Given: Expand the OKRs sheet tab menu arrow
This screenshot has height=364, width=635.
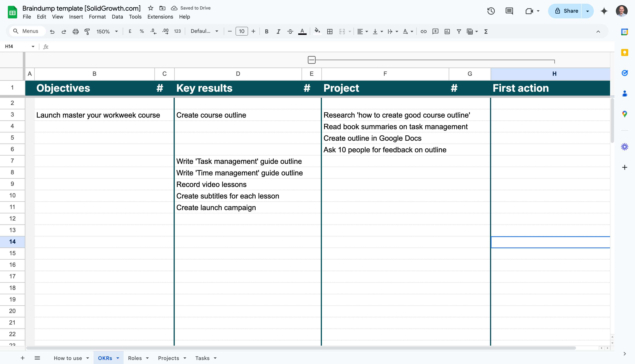Looking at the screenshot, I should (118, 358).
